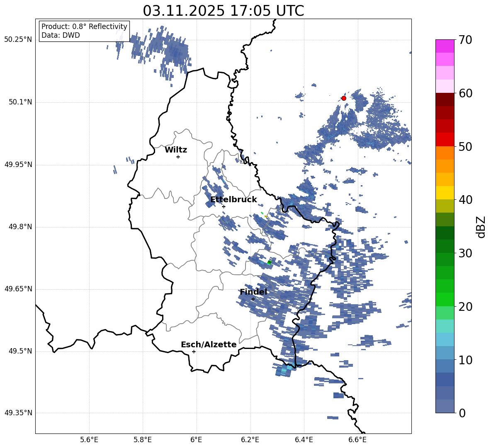Click colorbar tick label 20
The height and width of the screenshot is (448, 491).
tap(465, 307)
